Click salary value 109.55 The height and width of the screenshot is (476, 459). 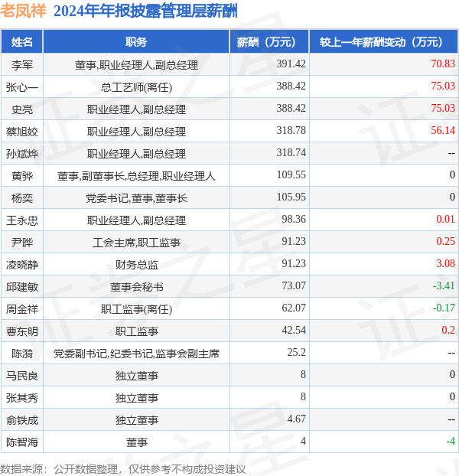[291, 174]
